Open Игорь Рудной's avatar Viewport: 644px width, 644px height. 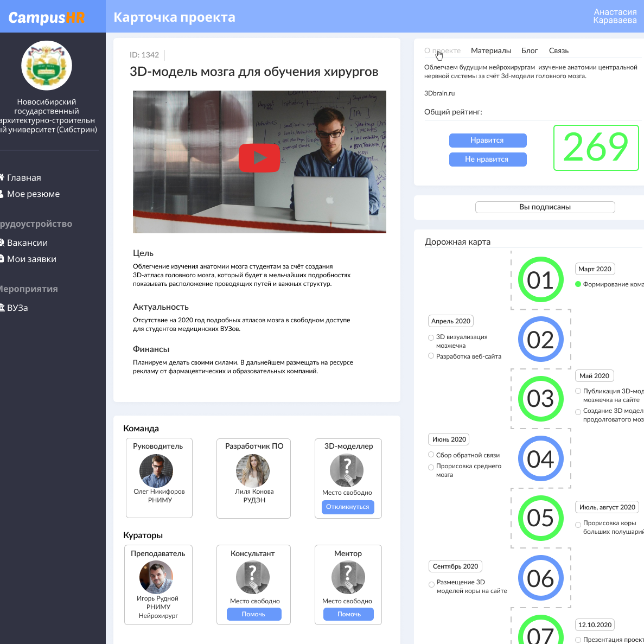(156, 577)
